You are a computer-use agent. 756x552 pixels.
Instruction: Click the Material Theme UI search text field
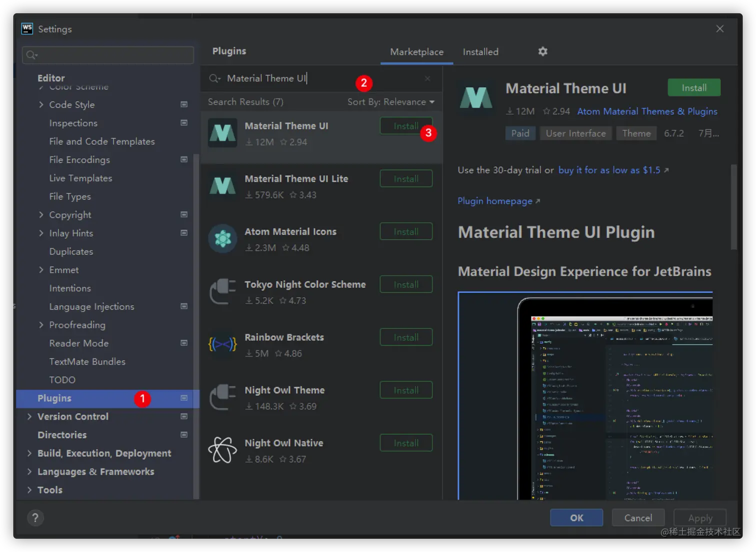[320, 78]
